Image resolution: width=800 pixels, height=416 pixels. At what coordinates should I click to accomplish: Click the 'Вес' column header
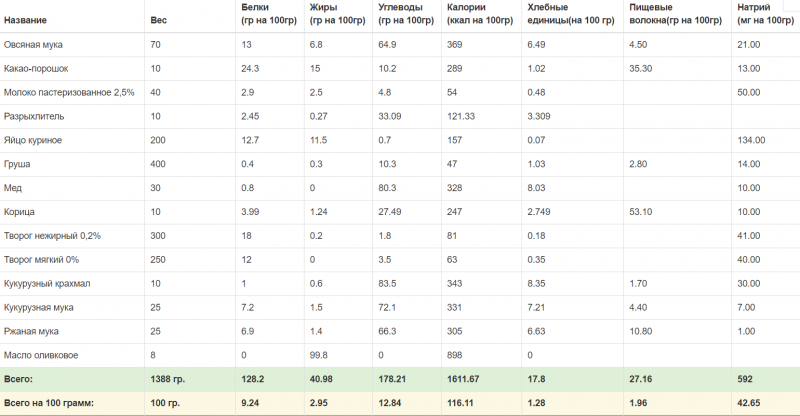158,20
